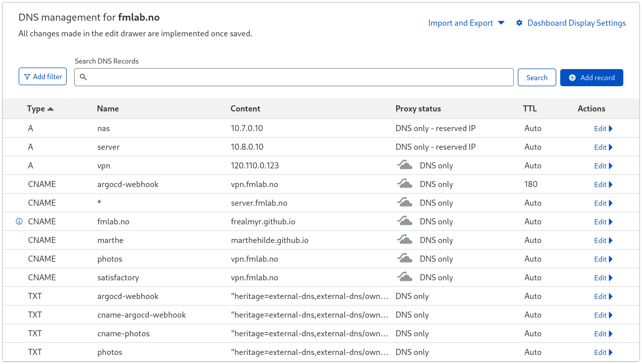Focus the Search DNS Records input field
642x364 pixels.
298,77
